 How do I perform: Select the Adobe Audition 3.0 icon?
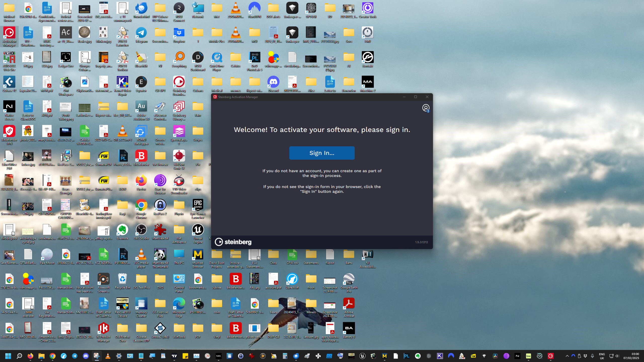[x=141, y=111]
